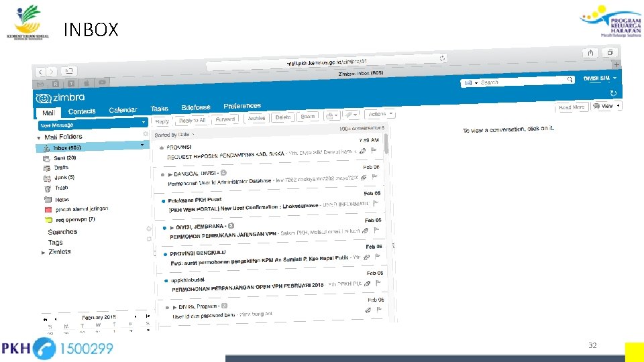Toggle unread dot of DIVISI, JEMBRANA
The width and height of the screenshot is (644, 362).
pos(165,228)
